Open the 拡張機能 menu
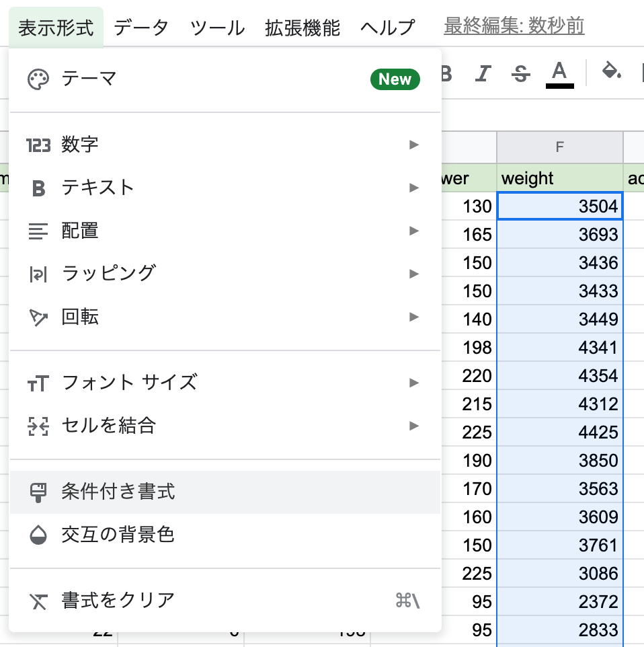The width and height of the screenshot is (644, 647). (303, 28)
